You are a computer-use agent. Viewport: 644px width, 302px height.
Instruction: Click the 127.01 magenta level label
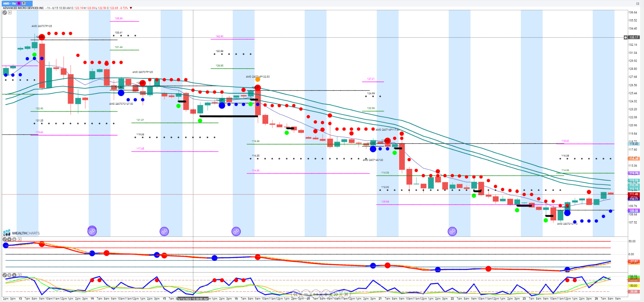[371, 79]
